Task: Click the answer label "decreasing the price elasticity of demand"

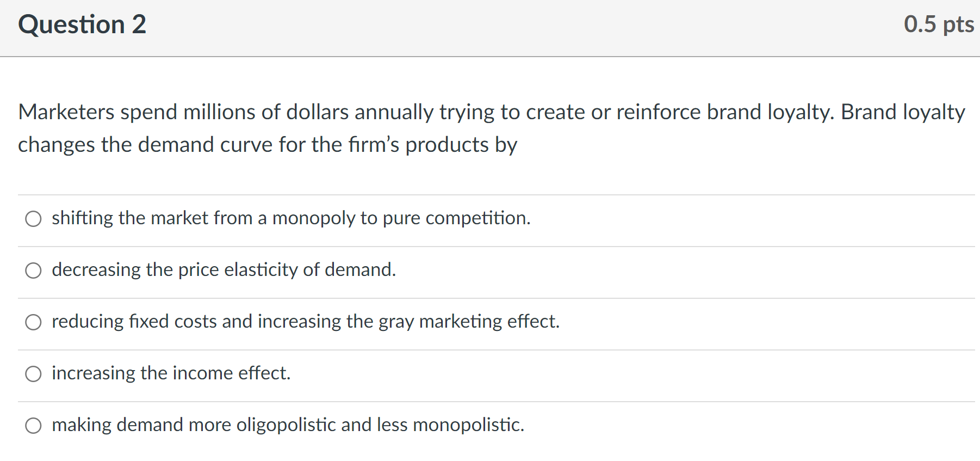Action: (224, 270)
